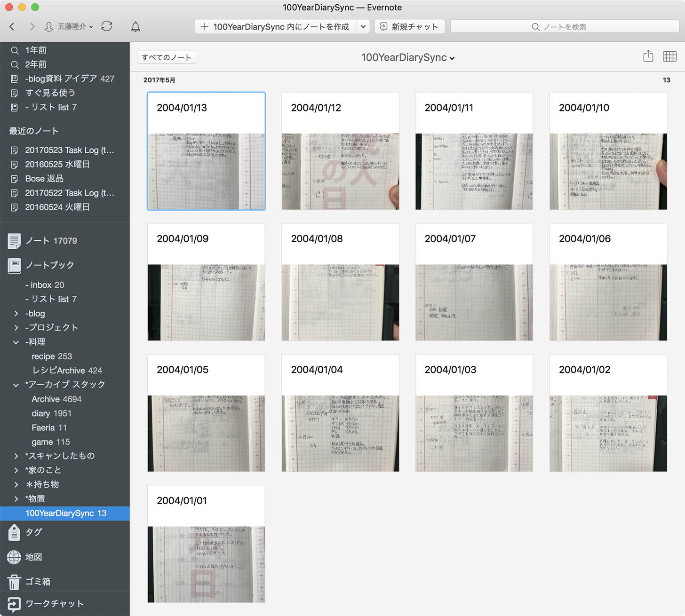Open Work Chat (ワークチャット) in the sidebar
Screen dimensions: 685x616
click(x=54, y=604)
